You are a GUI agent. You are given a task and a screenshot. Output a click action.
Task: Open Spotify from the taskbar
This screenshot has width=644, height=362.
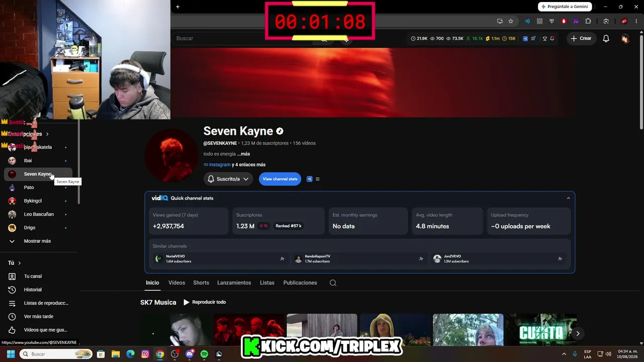coord(204,354)
